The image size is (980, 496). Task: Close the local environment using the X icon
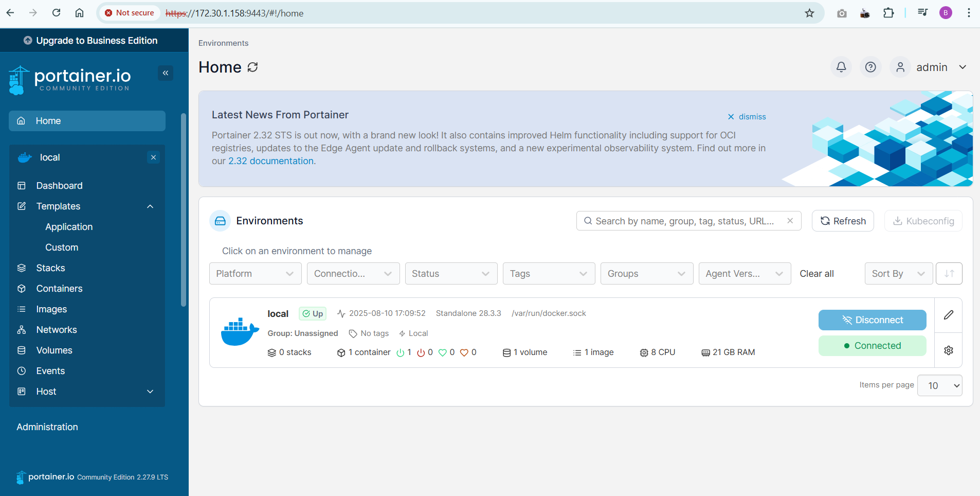[x=153, y=157]
